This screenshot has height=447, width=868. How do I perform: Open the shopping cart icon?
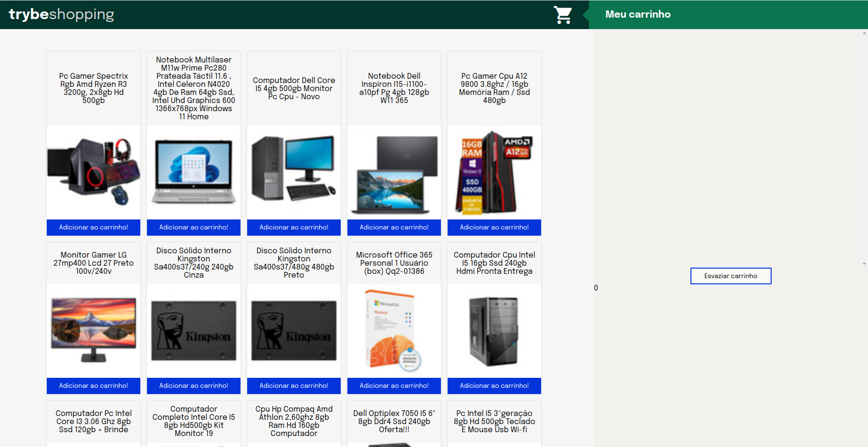point(563,15)
